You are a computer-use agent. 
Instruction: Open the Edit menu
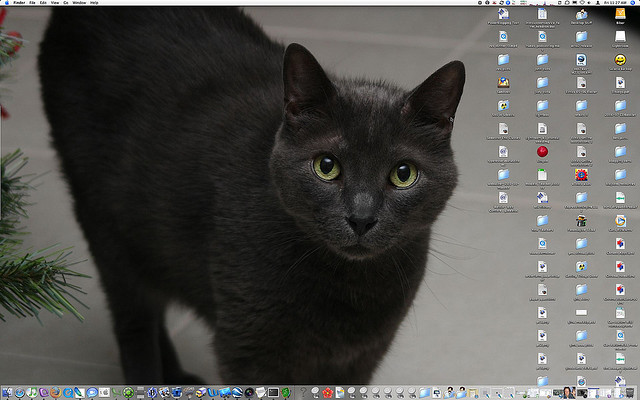[45, 3]
